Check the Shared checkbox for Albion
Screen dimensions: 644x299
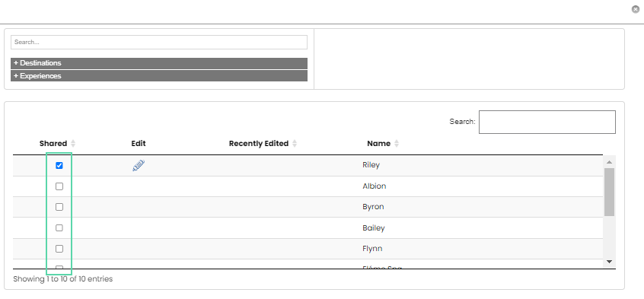59,186
